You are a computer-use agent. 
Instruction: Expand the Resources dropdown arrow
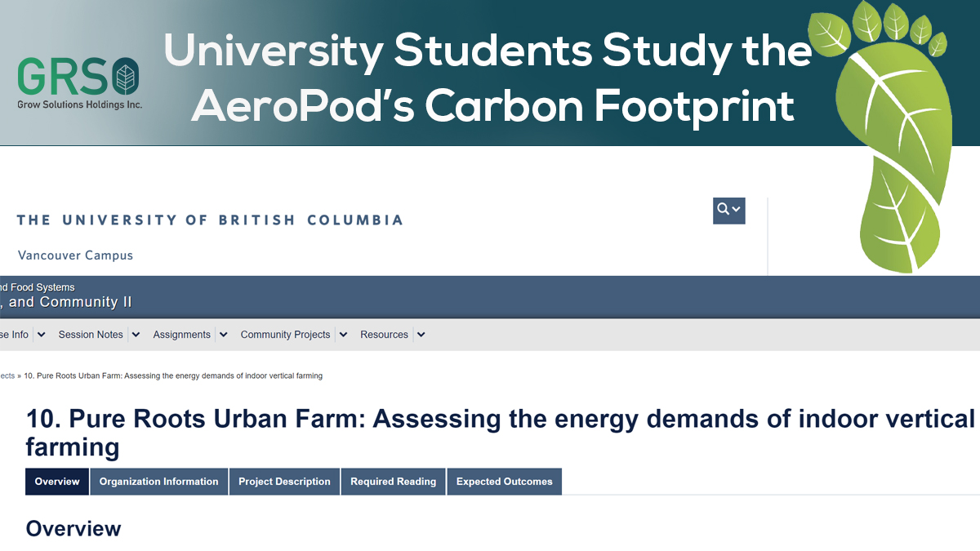421,335
